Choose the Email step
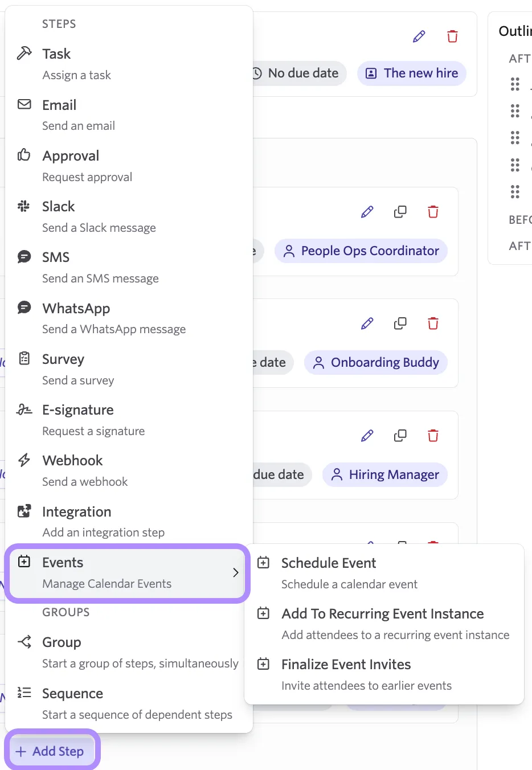This screenshot has height=770, width=532. [x=129, y=114]
